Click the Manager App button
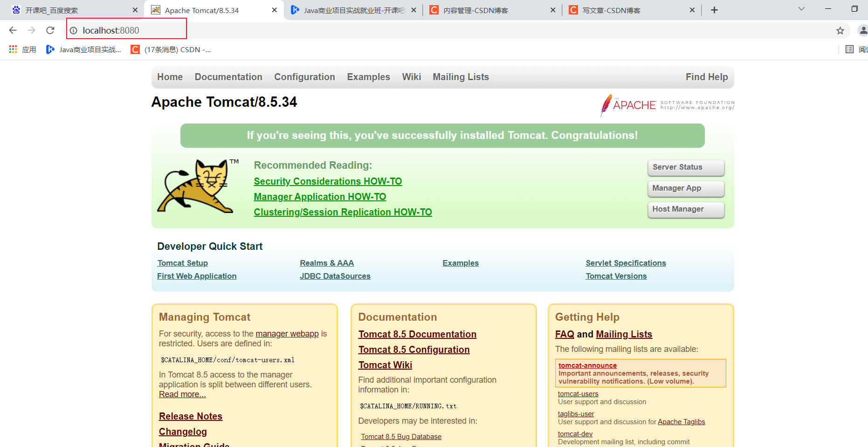This screenshot has height=447, width=868. (686, 188)
